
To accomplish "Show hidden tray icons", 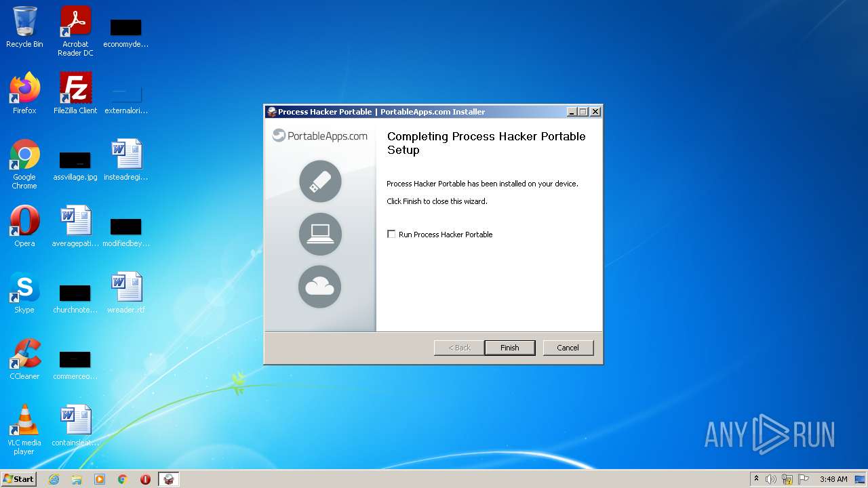I will point(756,479).
